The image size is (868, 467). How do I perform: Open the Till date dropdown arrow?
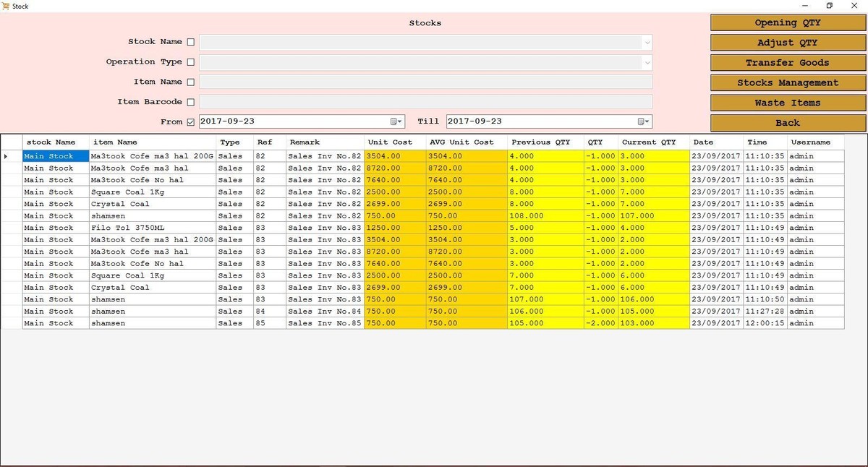pyautogui.click(x=648, y=121)
